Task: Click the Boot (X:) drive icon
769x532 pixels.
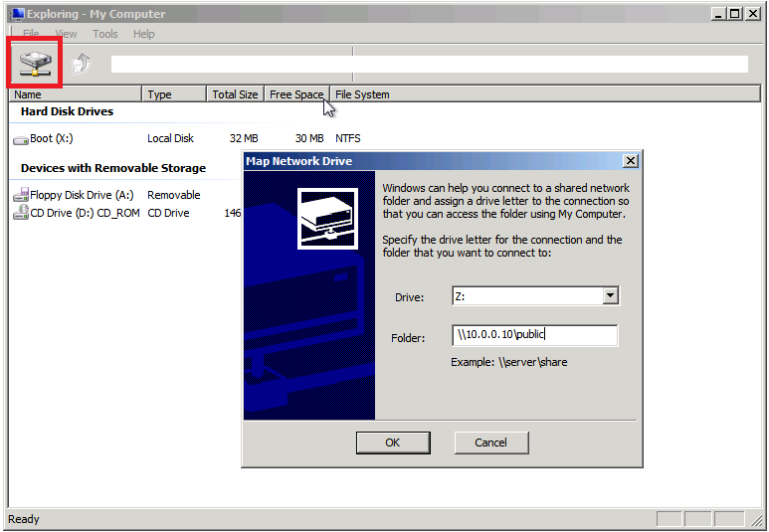Action: (21, 140)
